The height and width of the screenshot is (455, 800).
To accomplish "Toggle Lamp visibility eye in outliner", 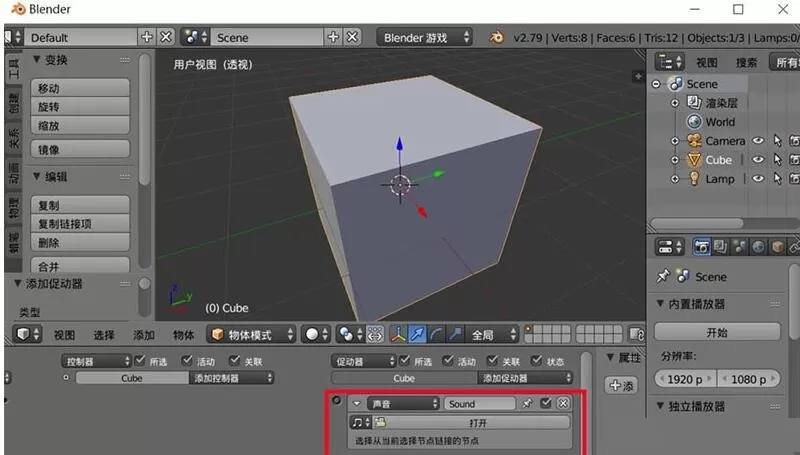I will 758,179.
